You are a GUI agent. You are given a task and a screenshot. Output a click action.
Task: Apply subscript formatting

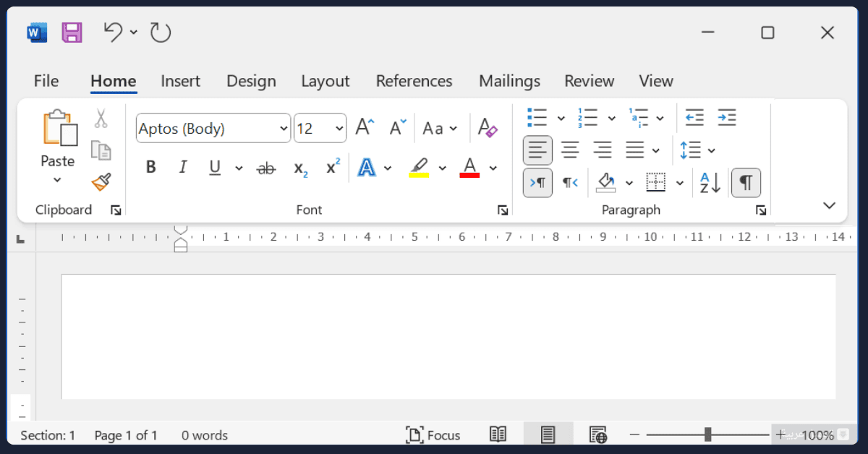click(301, 168)
